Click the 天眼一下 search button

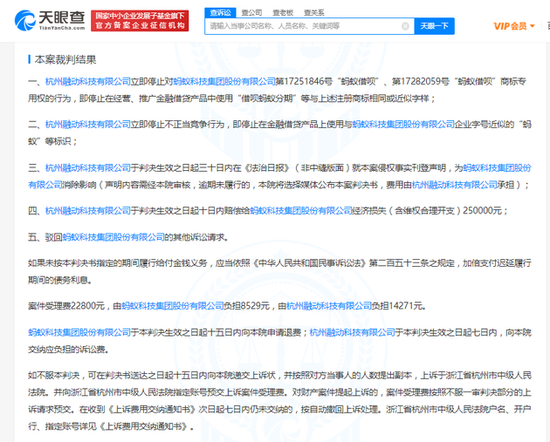tap(434, 26)
